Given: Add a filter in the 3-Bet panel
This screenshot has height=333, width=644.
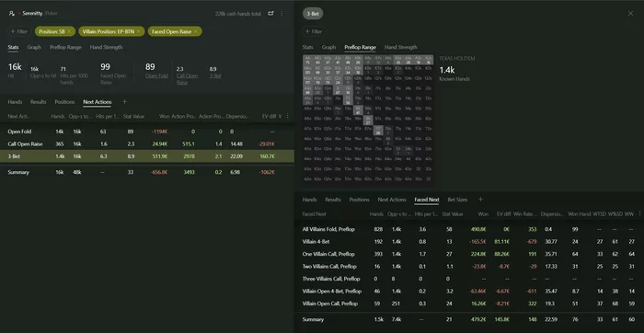Looking at the screenshot, I should pyautogui.click(x=314, y=31).
